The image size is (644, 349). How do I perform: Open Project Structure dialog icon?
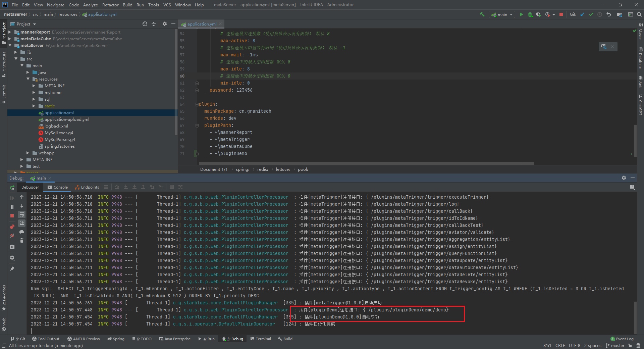pos(619,14)
